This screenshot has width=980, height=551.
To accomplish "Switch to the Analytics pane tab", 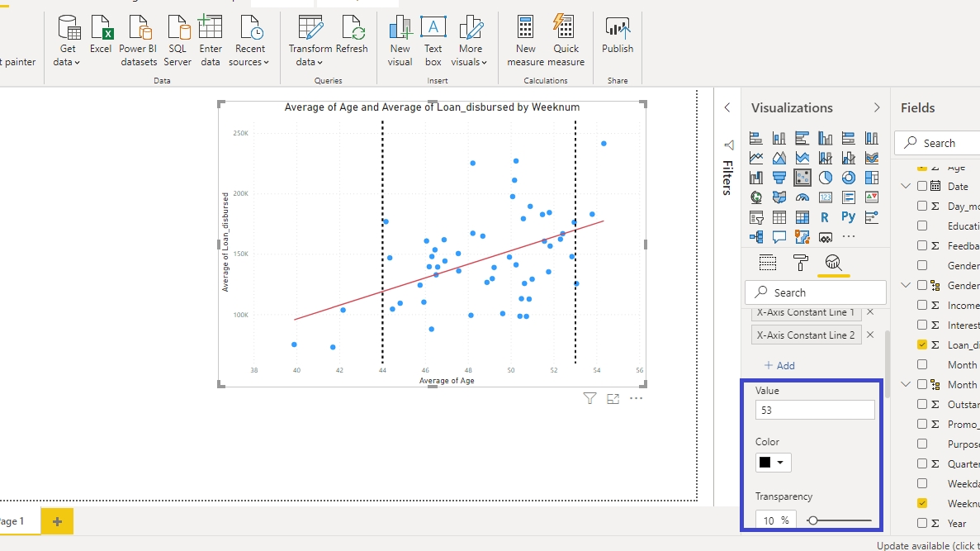I will tap(833, 263).
